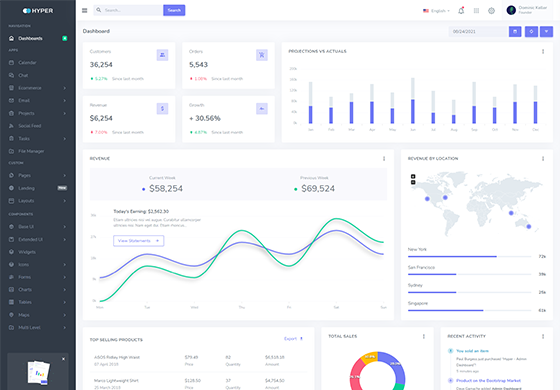The image size is (560, 390).
Task: Expand the Ecommerce sidebar menu
Action: (x=38, y=88)
